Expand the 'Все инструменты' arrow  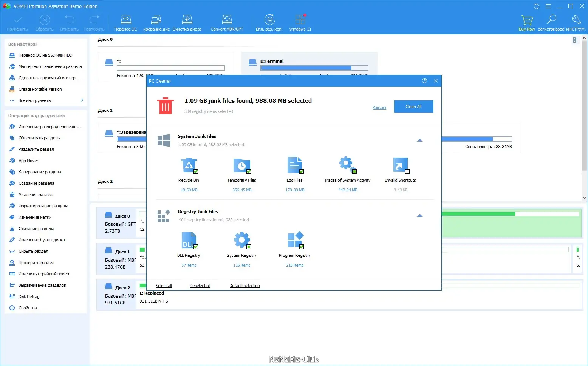[82, 100]
